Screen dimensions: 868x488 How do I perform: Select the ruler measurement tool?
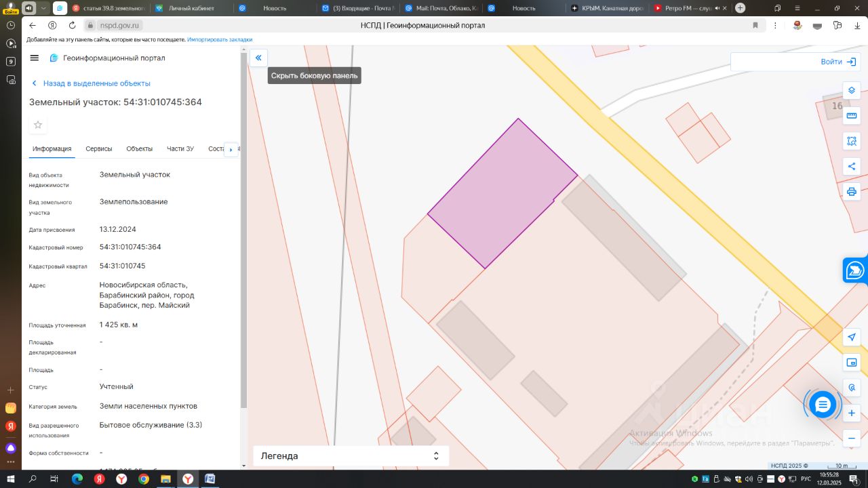click(852, 115)
